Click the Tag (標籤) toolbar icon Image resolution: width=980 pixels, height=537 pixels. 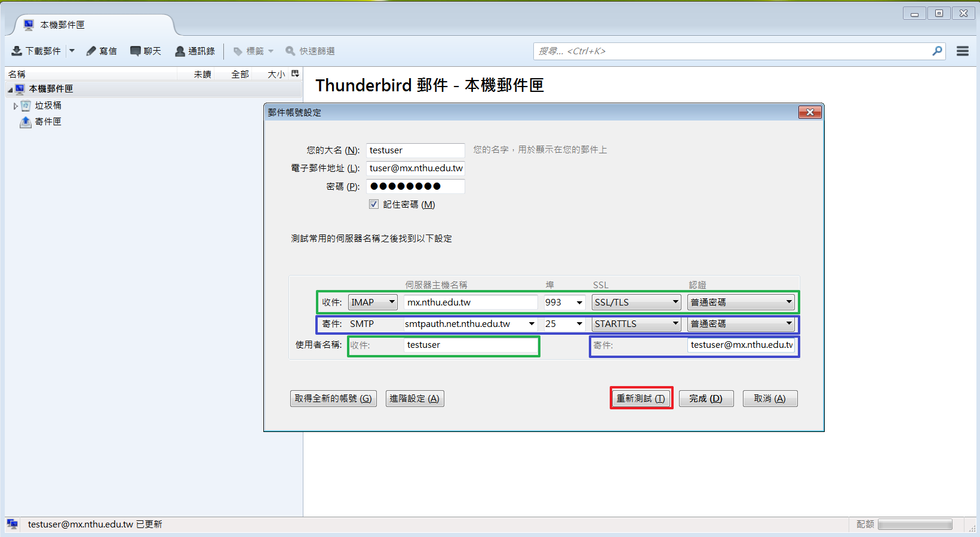[238, 51]
